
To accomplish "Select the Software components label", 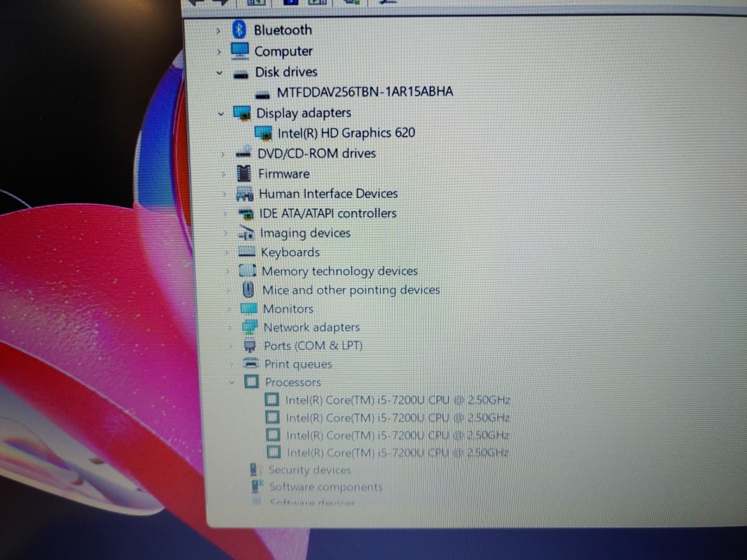I will pyautogui.click(x=325, y=487).
